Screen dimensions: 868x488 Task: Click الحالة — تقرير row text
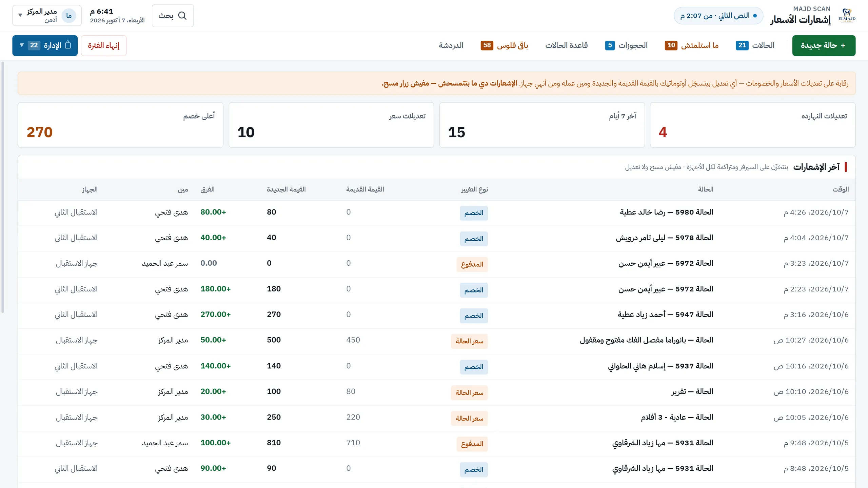tap(692, 391)
